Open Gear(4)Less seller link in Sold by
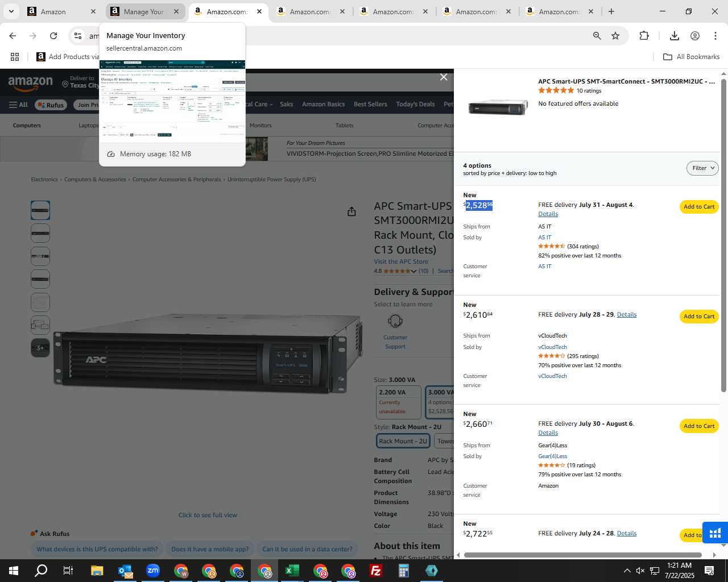Image resolution: width=728 pixels, height=582 pixels. tap(553, 456)
